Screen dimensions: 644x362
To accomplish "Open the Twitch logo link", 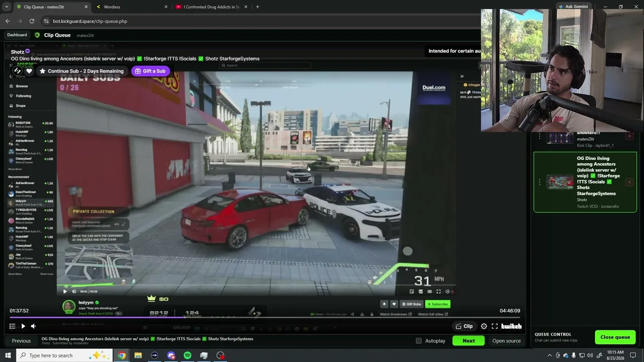I will 511,326.
